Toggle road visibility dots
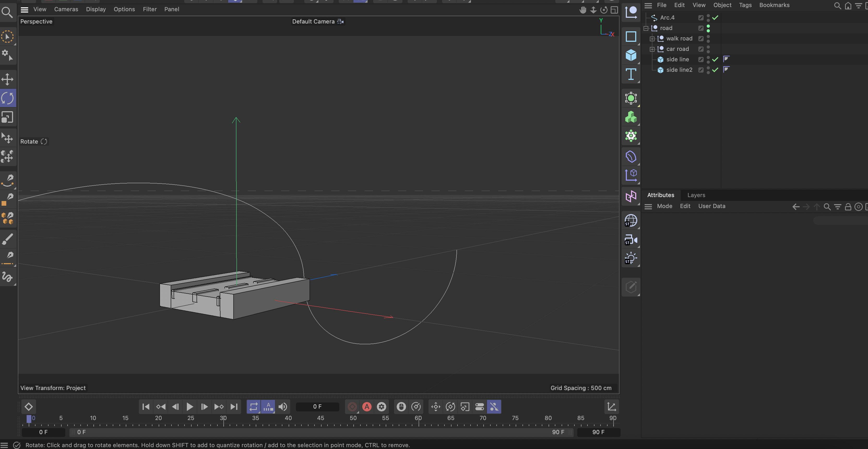868x449 pixels. click(708, 28)
